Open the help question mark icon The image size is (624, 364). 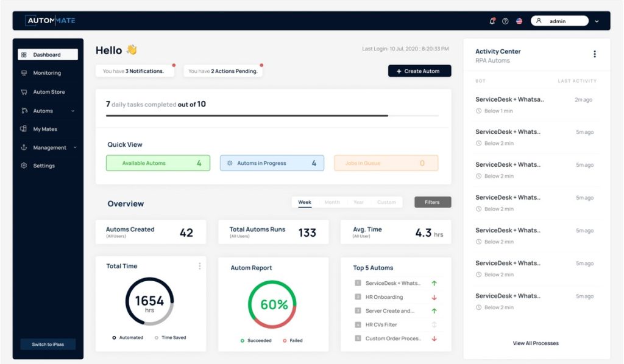point(505,21)
